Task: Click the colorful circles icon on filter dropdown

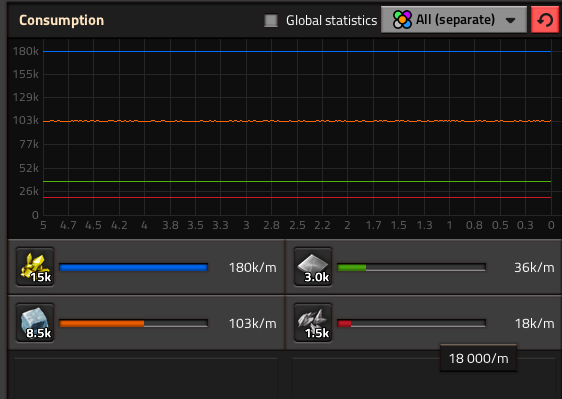Action: [x=402, y=20]
